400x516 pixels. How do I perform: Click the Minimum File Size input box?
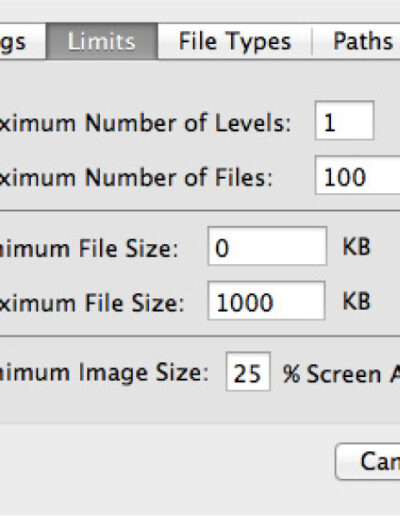tap(267, 246)
